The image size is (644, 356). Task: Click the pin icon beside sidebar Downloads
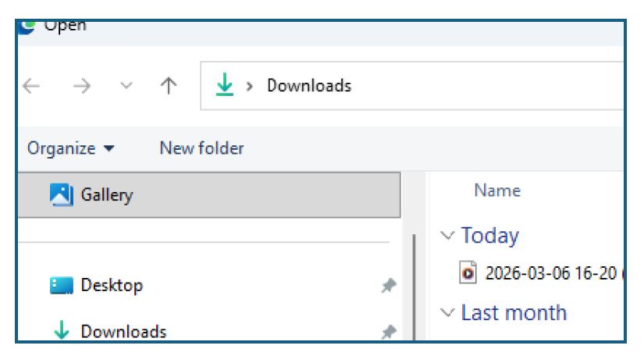point(387,333)
